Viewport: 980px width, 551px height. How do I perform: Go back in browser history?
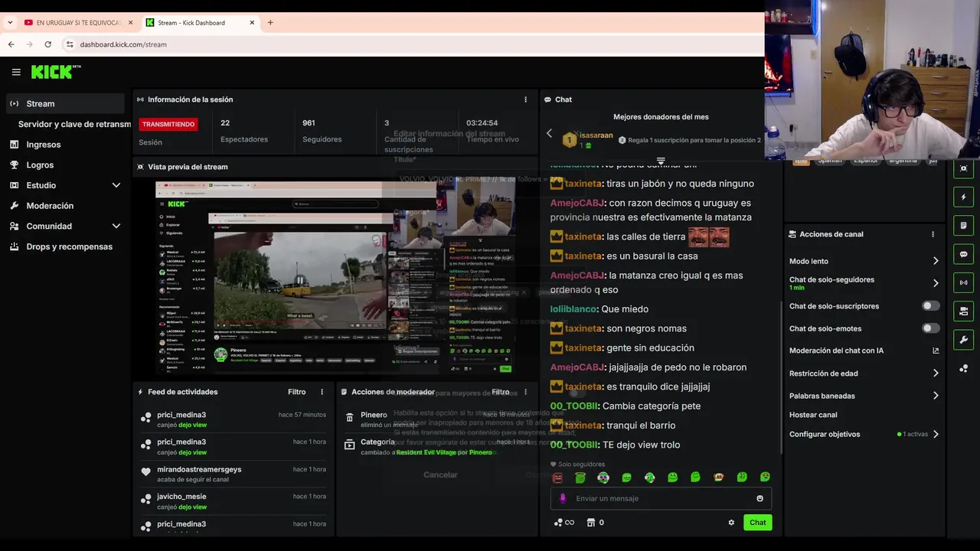pyautogui.click(x=11, y=44)
